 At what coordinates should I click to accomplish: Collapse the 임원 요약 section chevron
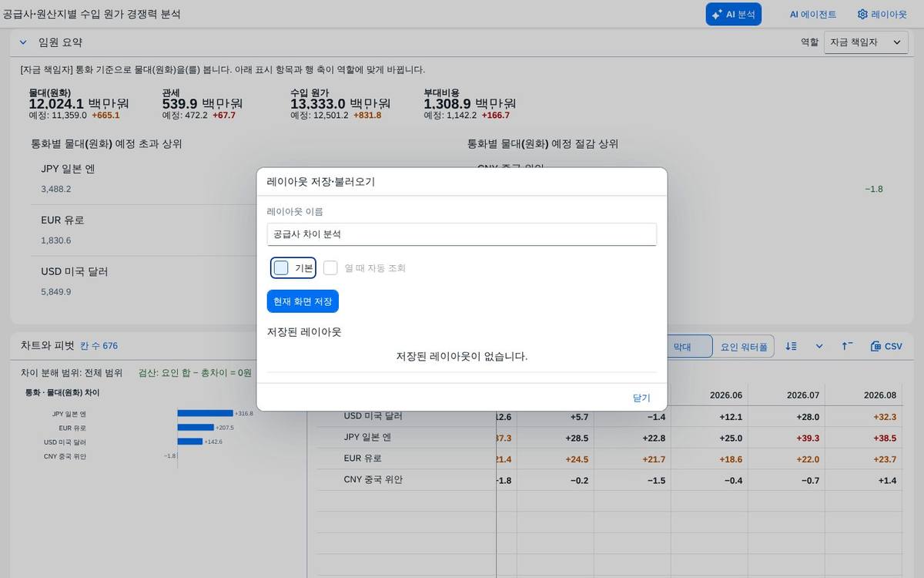coord(22,42)
